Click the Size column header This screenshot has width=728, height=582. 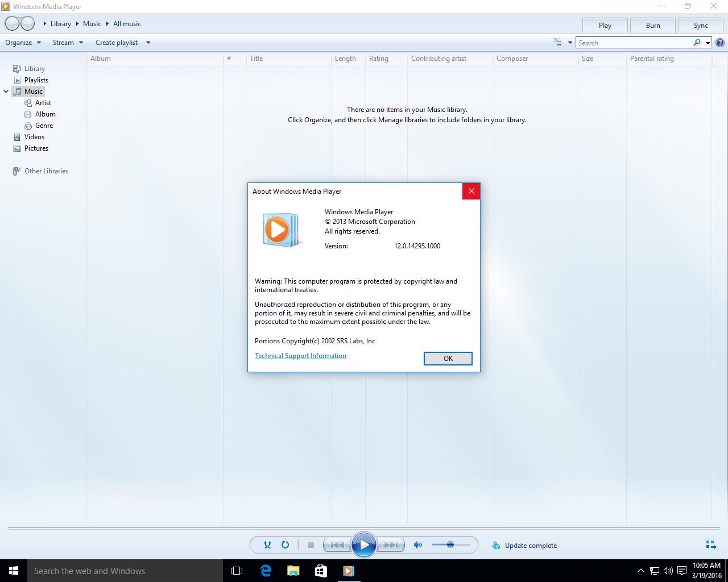point(602,58)
